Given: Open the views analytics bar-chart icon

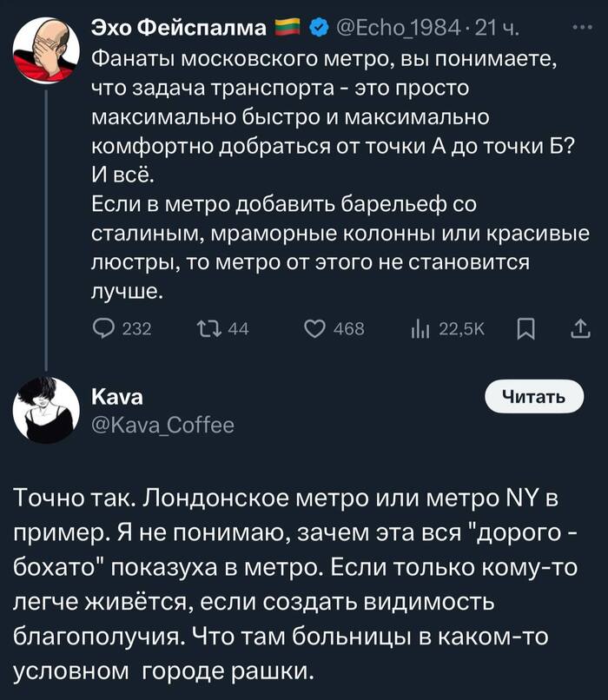Looking at the screenshot, I should pos(420,328).
